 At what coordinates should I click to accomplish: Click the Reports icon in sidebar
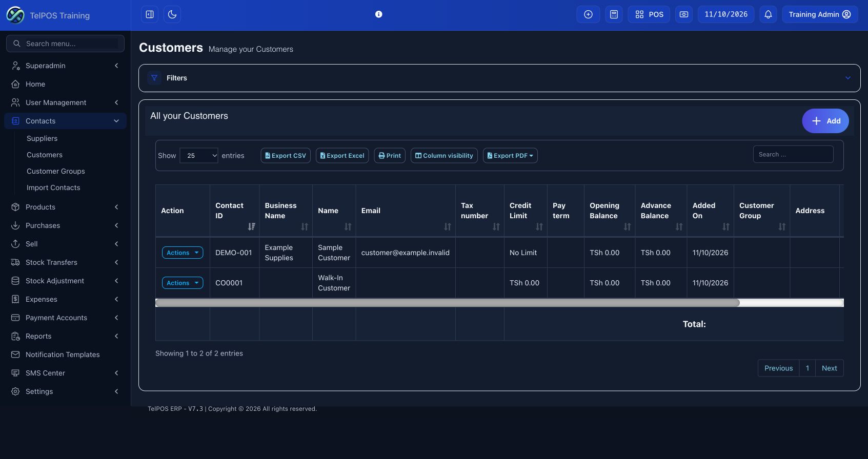click(x=15, y=336)
